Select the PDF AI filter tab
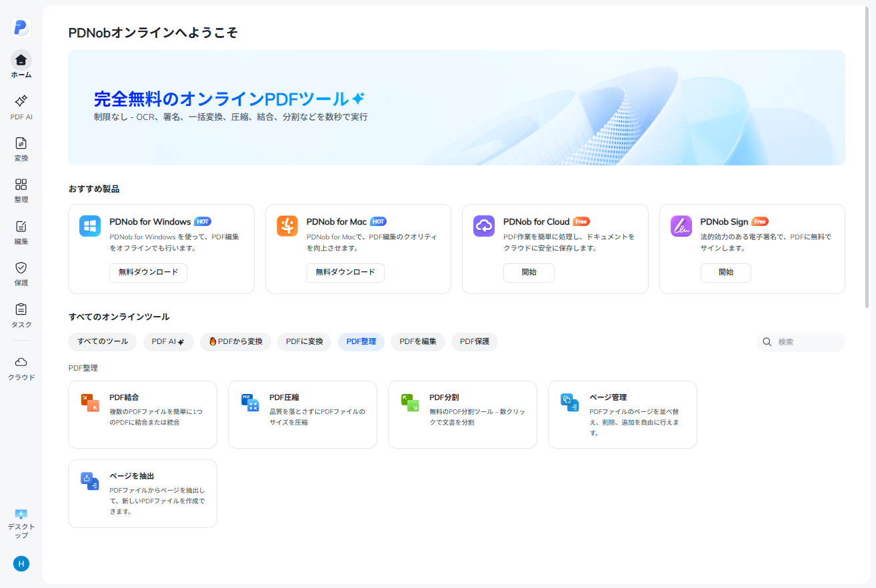The width and height of the screenshot is (876, 588). (168, 341)
